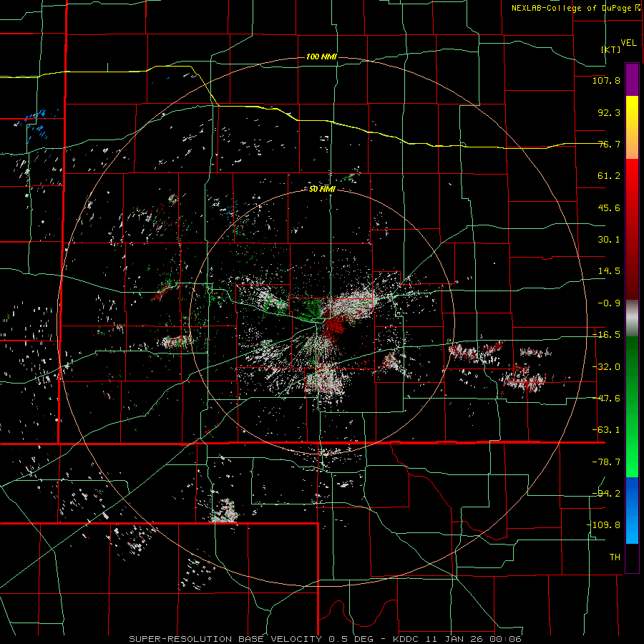Click the 107.8 velocity scale value
This screenshot has width=644, height=644.
[x=606, y=80]
